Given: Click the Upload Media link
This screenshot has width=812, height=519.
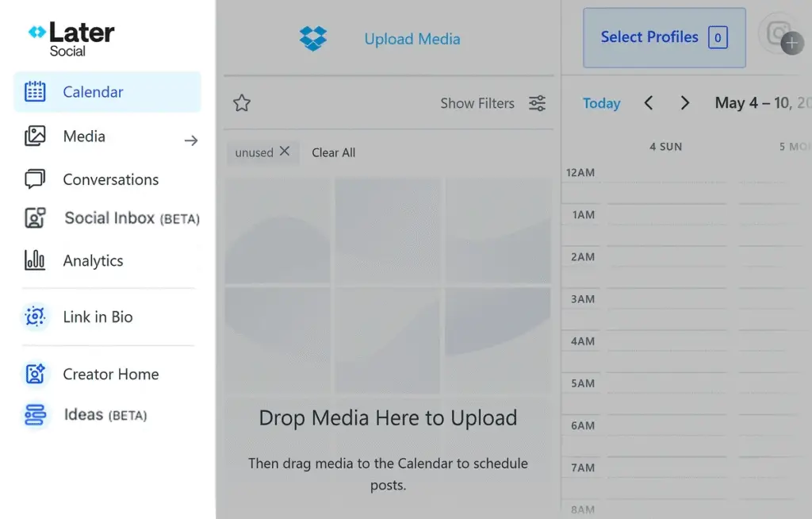Looking at the screenshot, I should [x=412, y=39].
